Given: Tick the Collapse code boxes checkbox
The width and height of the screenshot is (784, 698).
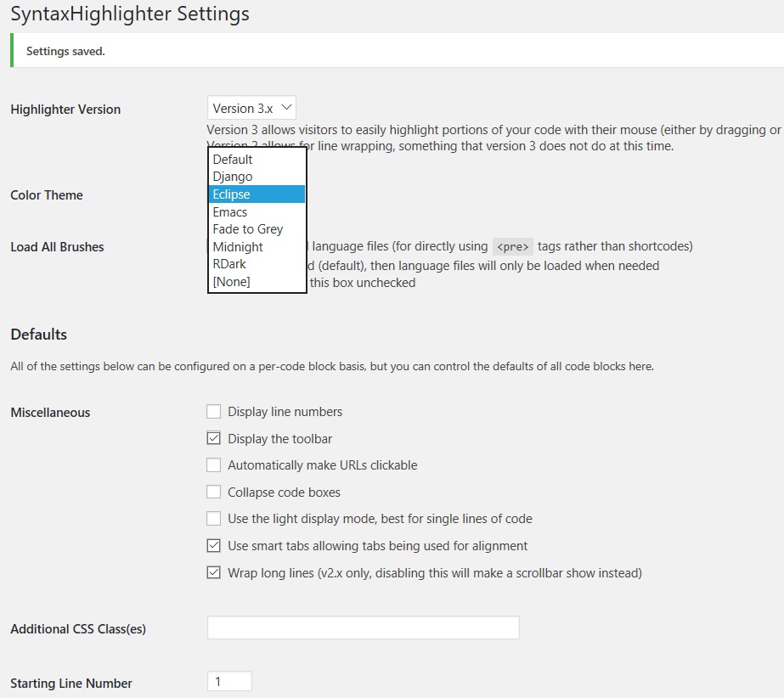Looking at the screenshot, I should point(213,492).
